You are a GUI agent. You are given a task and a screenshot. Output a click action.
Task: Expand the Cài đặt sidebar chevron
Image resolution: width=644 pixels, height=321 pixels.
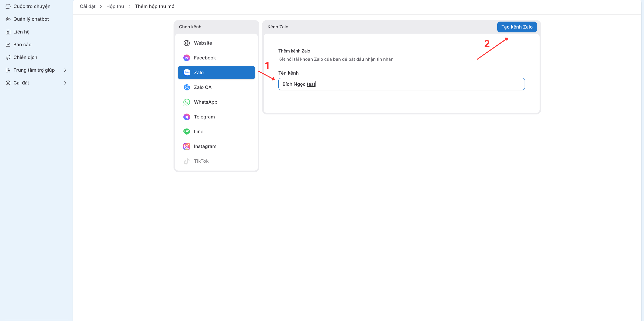(x=65, y=83)
